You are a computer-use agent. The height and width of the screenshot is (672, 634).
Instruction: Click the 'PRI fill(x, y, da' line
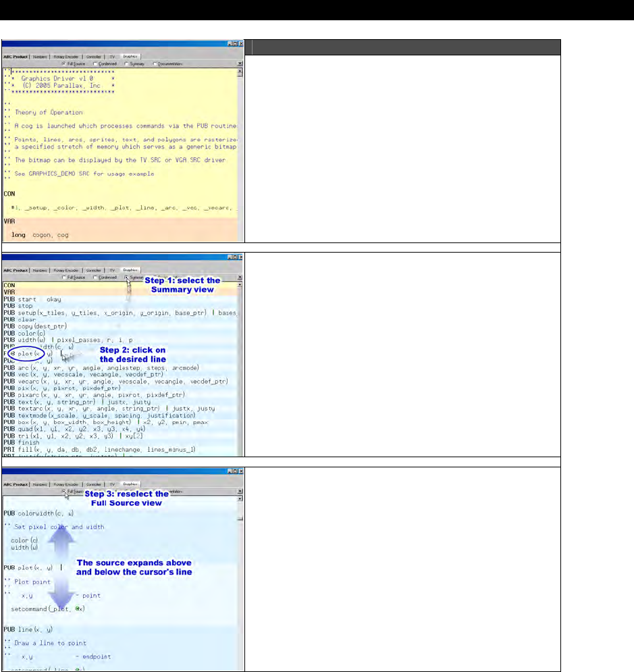(99, 450)
